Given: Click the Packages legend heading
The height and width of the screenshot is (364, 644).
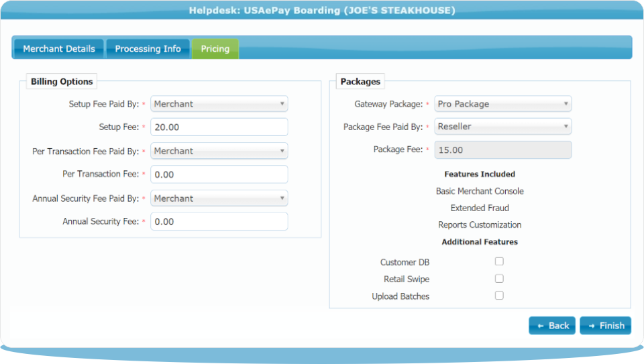Looking at the screenshot, I should tap(360, 81).
